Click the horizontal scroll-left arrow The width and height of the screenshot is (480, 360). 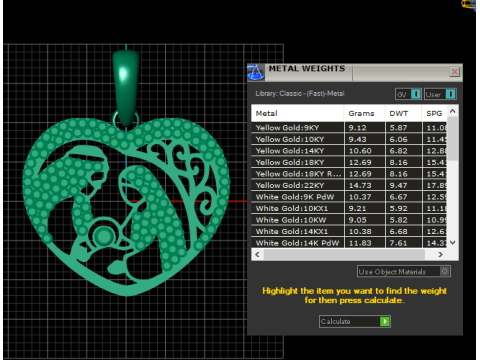click(257, 254)
